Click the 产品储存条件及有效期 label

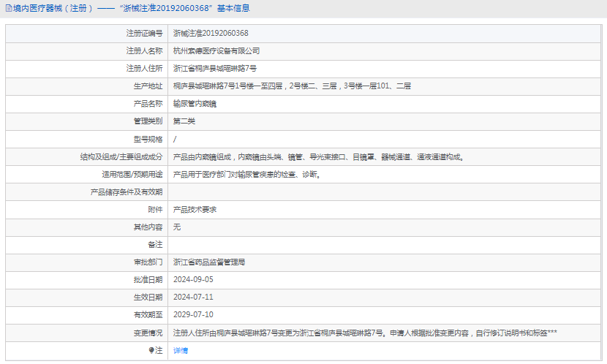click(x=127, y=192)
